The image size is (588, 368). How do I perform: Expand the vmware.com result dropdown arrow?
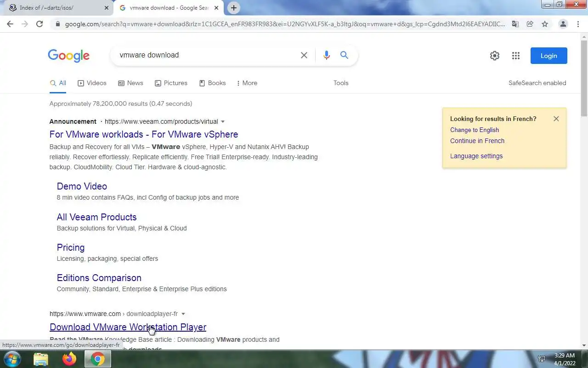(x=183, y=314)
